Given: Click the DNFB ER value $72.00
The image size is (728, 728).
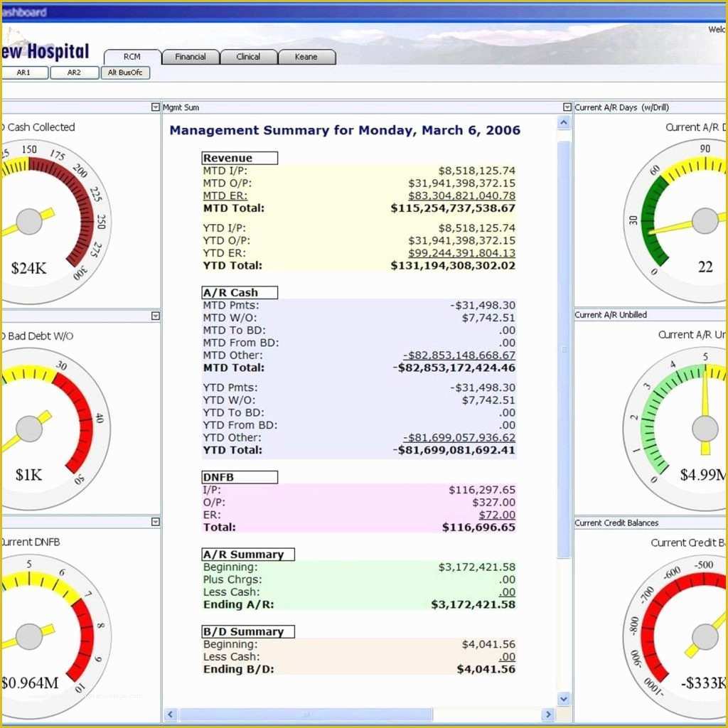Looking at the screenshot, I should (x=497, y=515).
